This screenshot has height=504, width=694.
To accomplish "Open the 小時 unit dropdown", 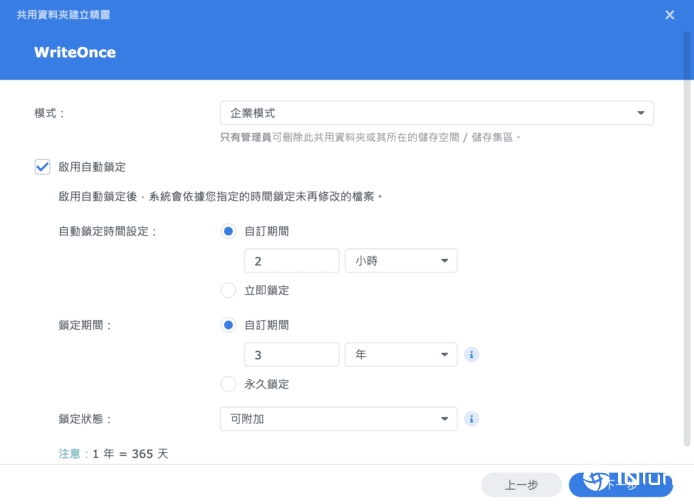I will tap(401, 261).
